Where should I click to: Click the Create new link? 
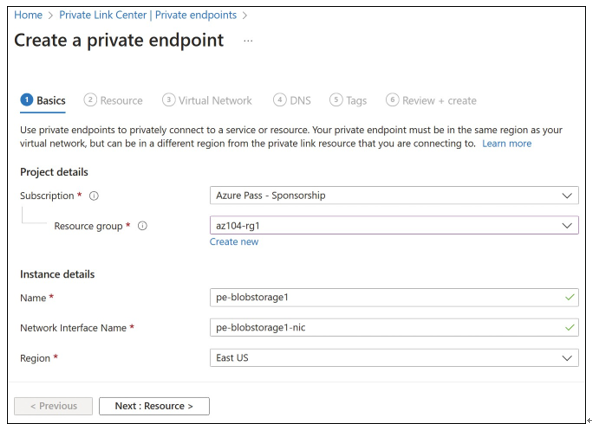[x=234, y=242]
